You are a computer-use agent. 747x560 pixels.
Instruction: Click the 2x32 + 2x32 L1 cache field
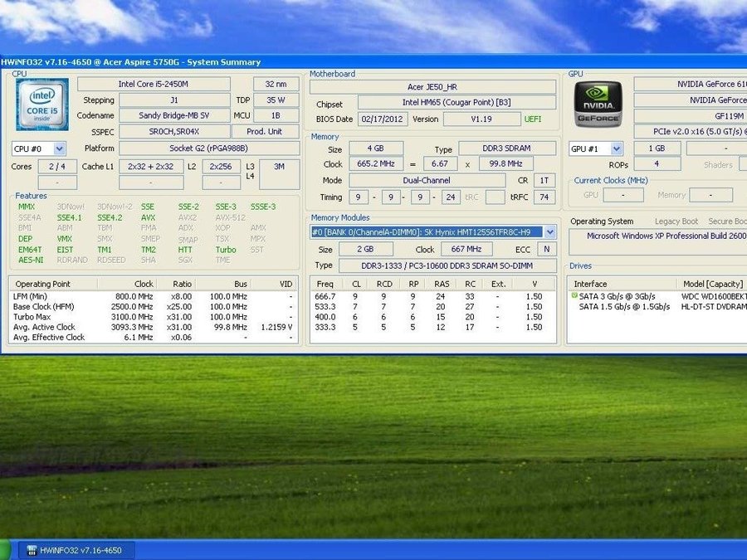[151, 166]
